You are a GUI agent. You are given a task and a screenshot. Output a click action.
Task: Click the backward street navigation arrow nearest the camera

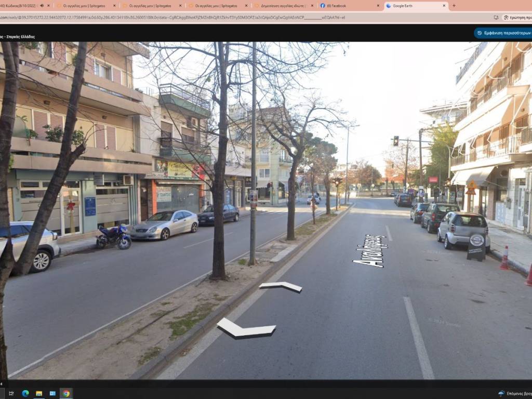(246, 329)
